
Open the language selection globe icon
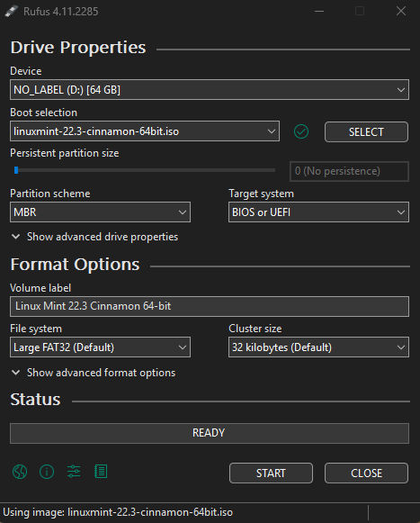[x=20, y=472]
